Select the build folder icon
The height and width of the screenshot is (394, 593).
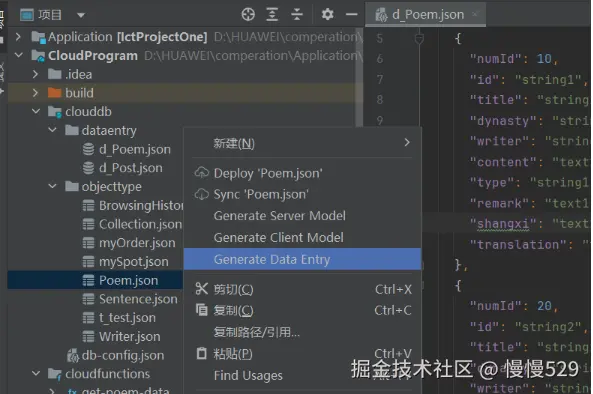pyautogui.click(x=54, y=93)
